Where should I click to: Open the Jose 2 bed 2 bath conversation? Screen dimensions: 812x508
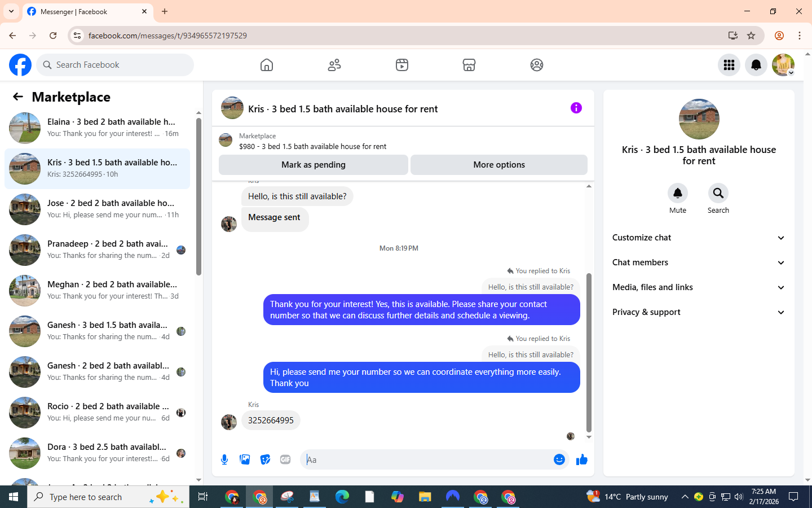click(98, 209)
